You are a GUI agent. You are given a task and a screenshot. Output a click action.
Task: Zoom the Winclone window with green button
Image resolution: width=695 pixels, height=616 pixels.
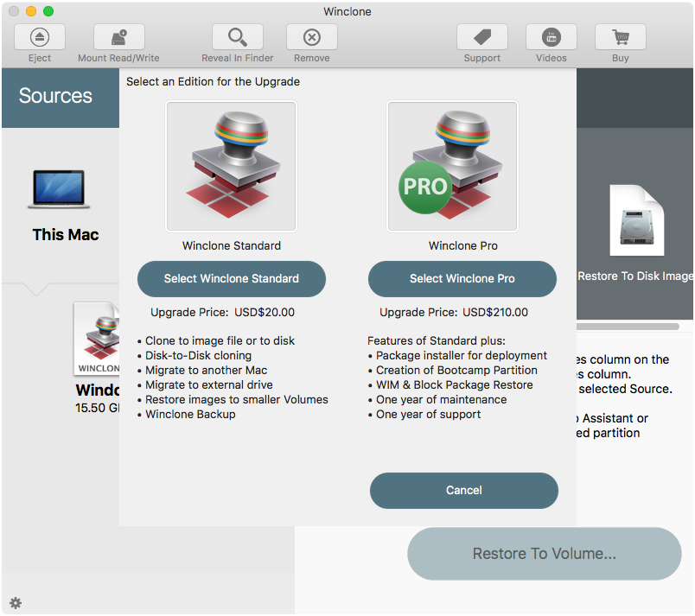(48, 11)
